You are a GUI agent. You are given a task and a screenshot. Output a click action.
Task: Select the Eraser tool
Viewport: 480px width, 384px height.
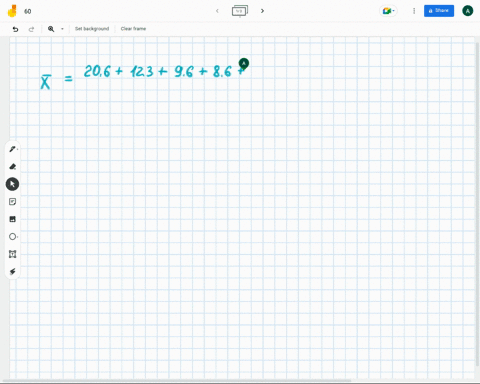click(13, 166)
